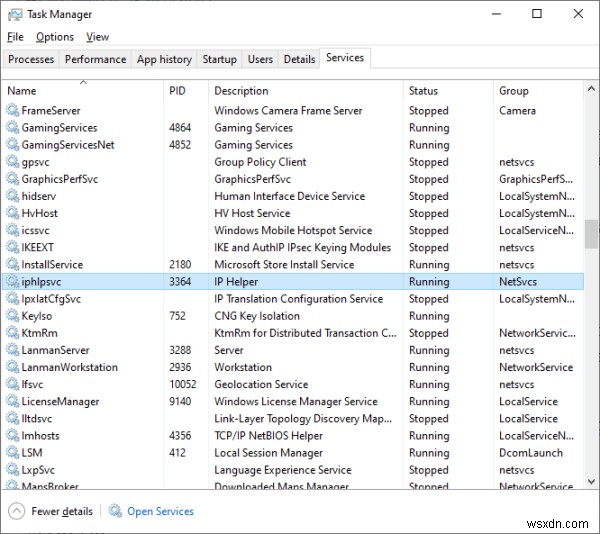
Task: Select the LanmanServer service name
Action: coord(55,350)
